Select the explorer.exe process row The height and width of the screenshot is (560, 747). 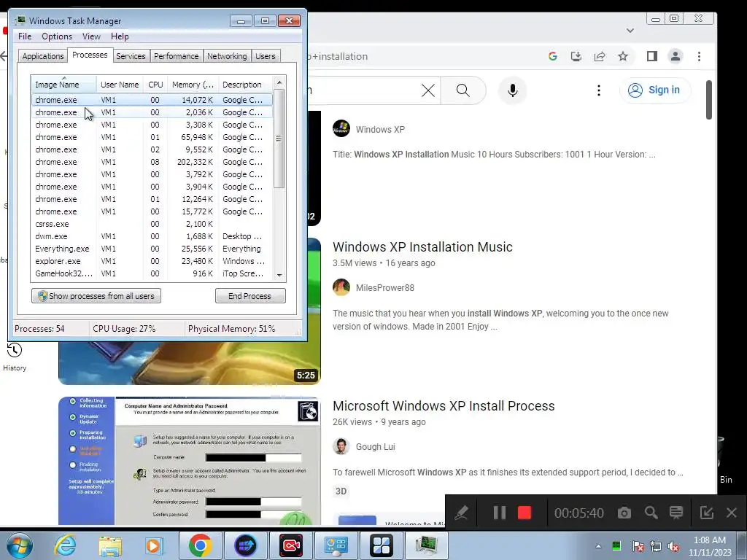pos(152,261)
